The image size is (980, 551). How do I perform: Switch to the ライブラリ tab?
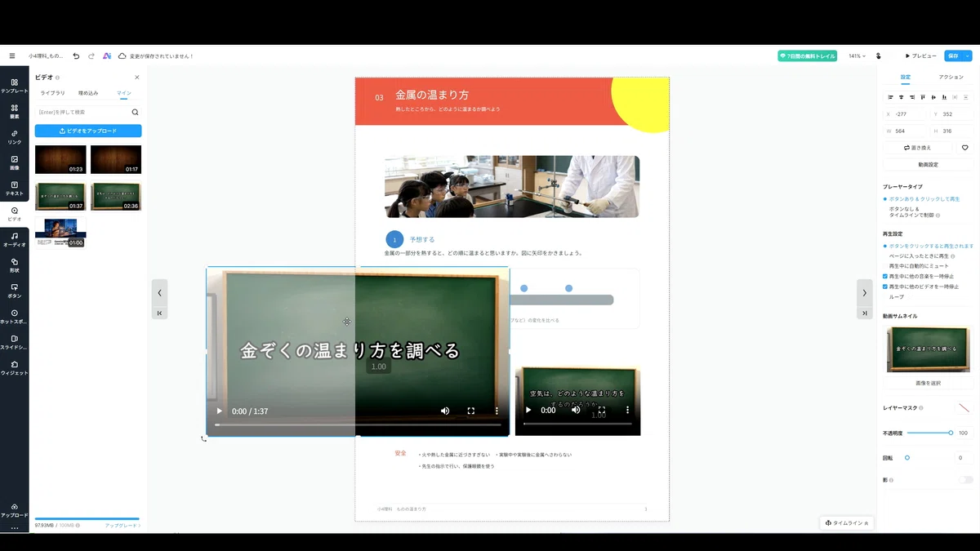click(x=53, y=94)
